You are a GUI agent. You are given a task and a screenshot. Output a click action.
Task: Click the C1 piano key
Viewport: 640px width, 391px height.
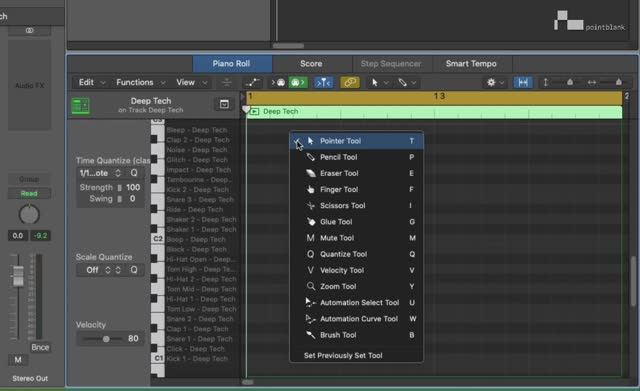(x=158, y=358)
